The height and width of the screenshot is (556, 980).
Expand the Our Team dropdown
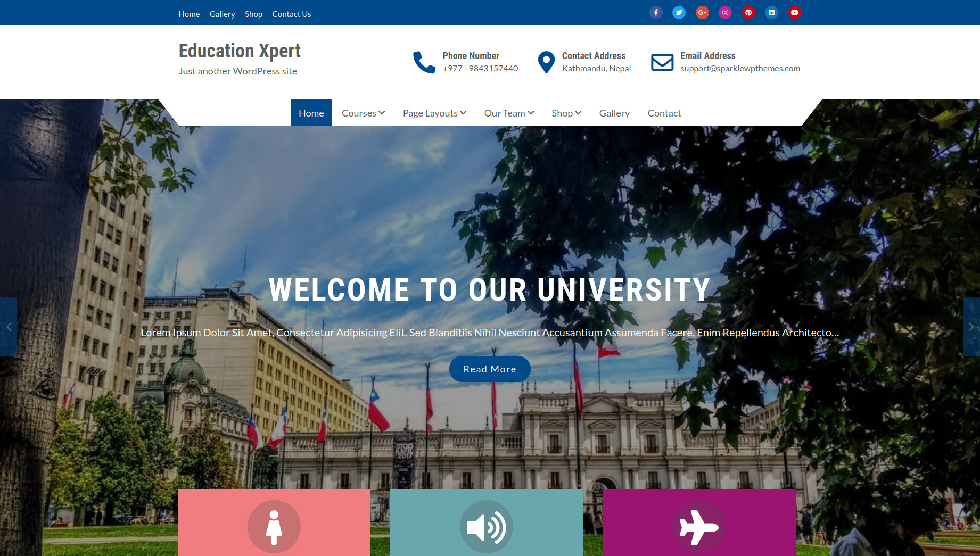coord(508,113)
